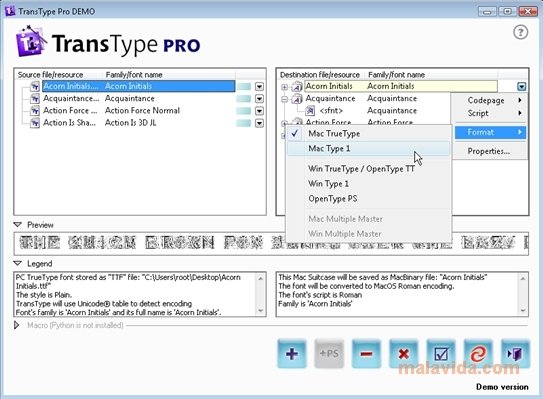Click source Family/font name column header
The image size is (543, 399).
(169, 74)
